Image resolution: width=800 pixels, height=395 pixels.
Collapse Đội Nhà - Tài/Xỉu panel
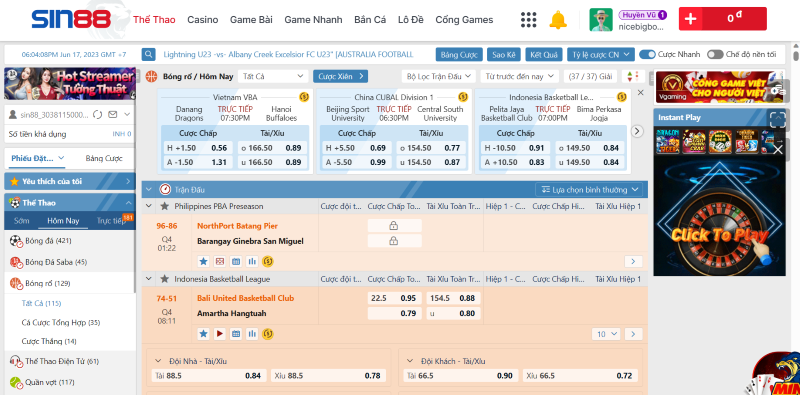coord(158,361)
